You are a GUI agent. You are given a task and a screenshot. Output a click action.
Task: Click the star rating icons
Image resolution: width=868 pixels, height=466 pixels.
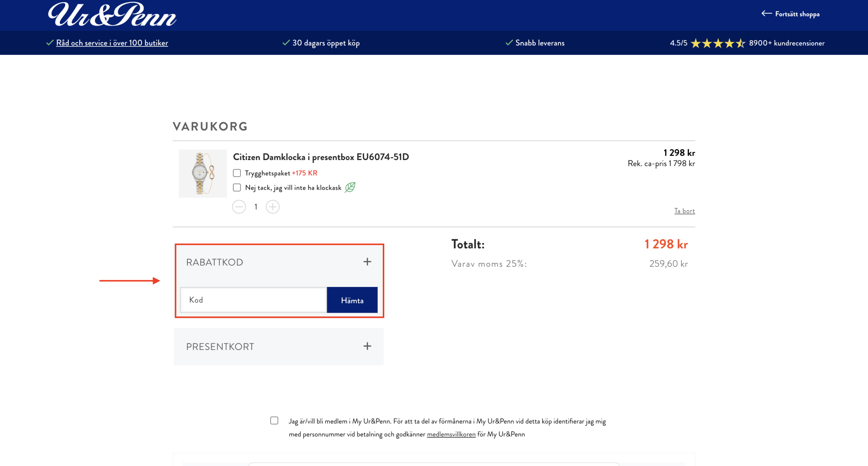click(x=718, y=43)
